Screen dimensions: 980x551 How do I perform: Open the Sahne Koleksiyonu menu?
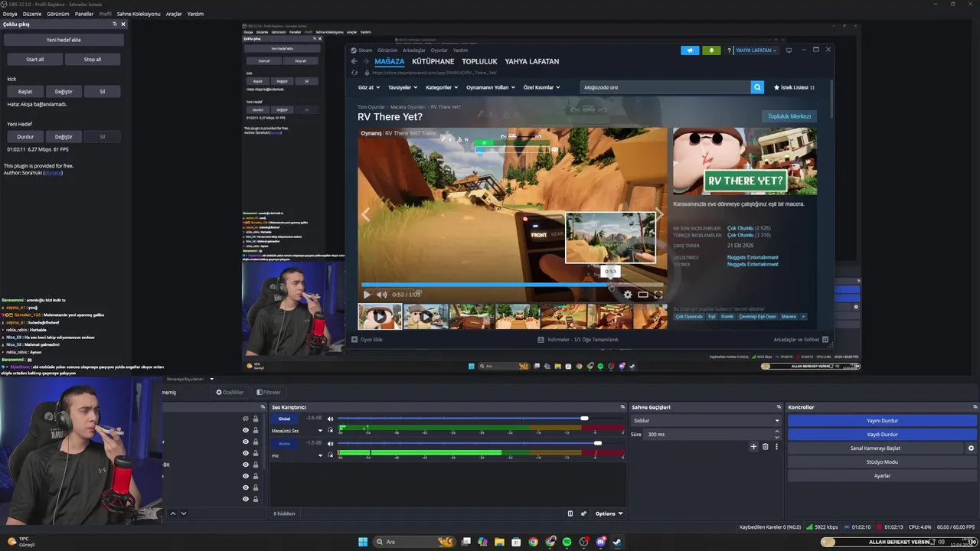(x=139, y=14)
